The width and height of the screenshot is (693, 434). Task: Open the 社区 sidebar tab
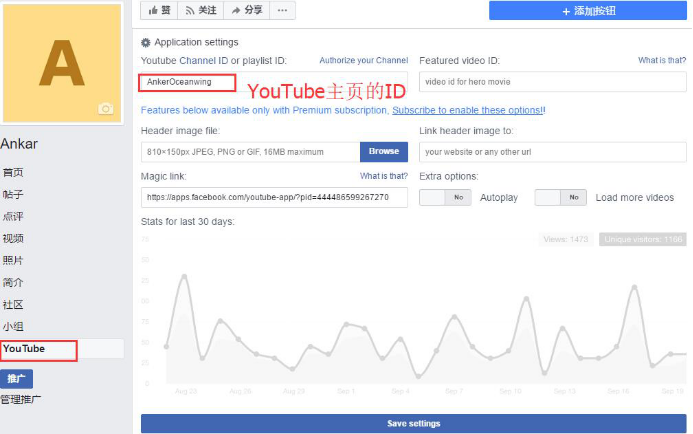point(13,305)
